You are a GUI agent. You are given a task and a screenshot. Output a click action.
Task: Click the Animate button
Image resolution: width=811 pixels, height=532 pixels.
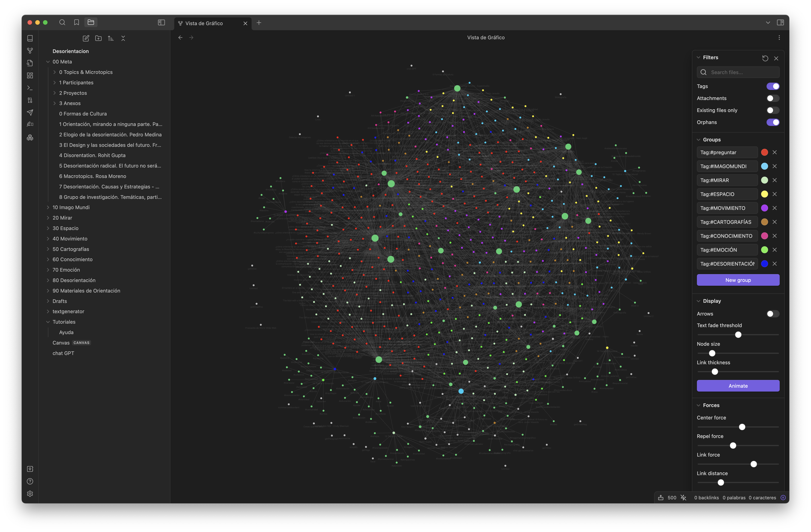point(738,386)
